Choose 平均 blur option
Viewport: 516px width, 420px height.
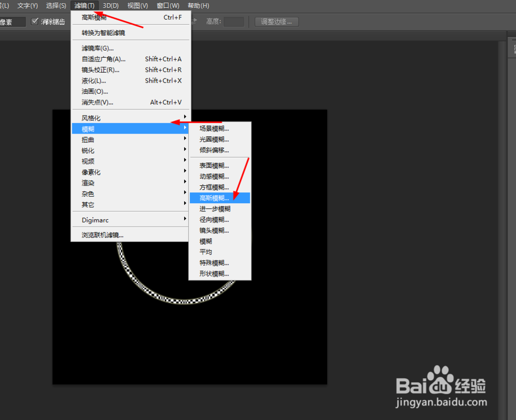[x=220, y=252]
